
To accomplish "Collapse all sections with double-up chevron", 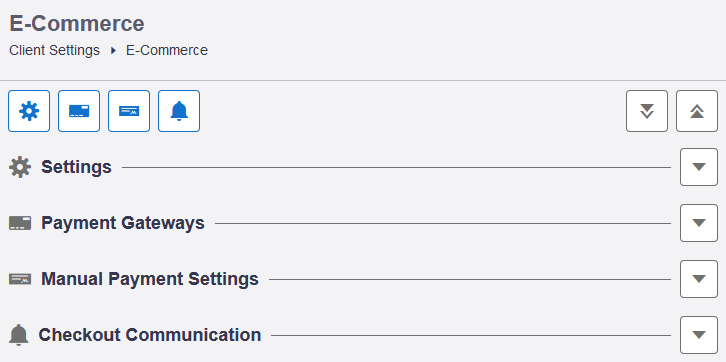I will 697,111.
